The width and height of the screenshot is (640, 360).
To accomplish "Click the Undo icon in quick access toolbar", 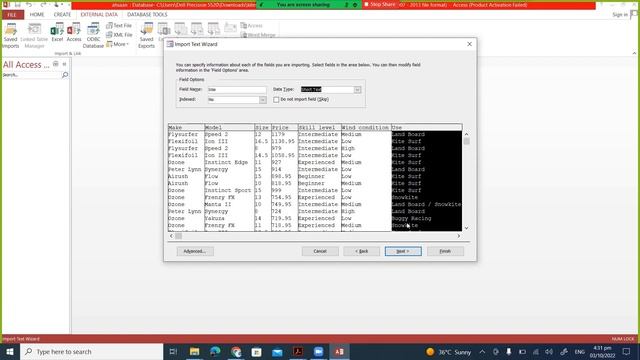I will pyautogui.click(x=29, y=4).
